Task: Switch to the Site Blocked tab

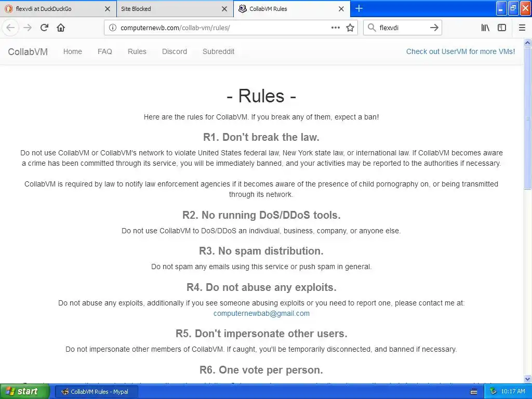Action: click(175, 9)
